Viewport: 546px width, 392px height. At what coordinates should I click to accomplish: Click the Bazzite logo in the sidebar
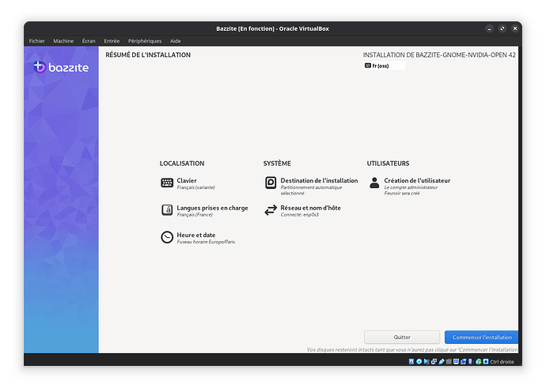tap(62, 67)
